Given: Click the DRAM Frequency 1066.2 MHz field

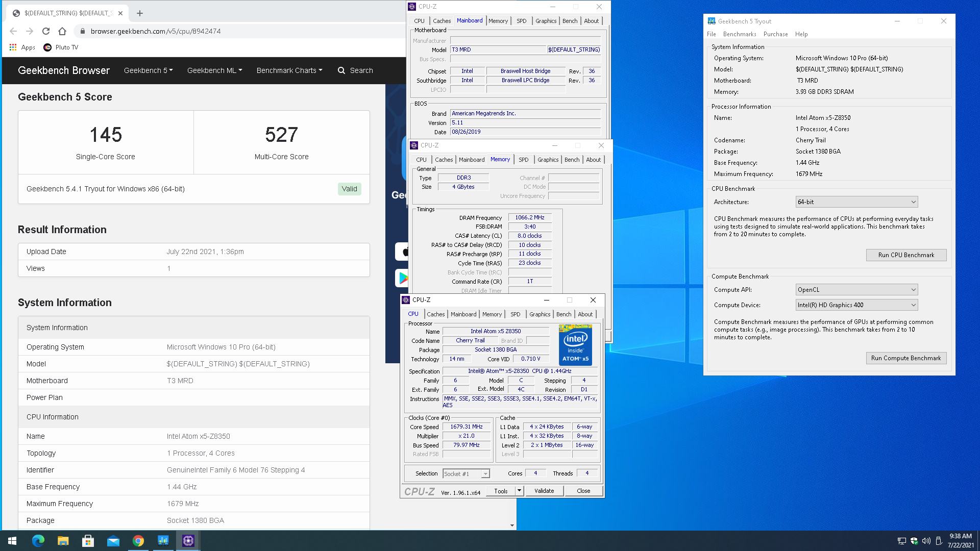Looking at the screenshot, I should [529, 217].
